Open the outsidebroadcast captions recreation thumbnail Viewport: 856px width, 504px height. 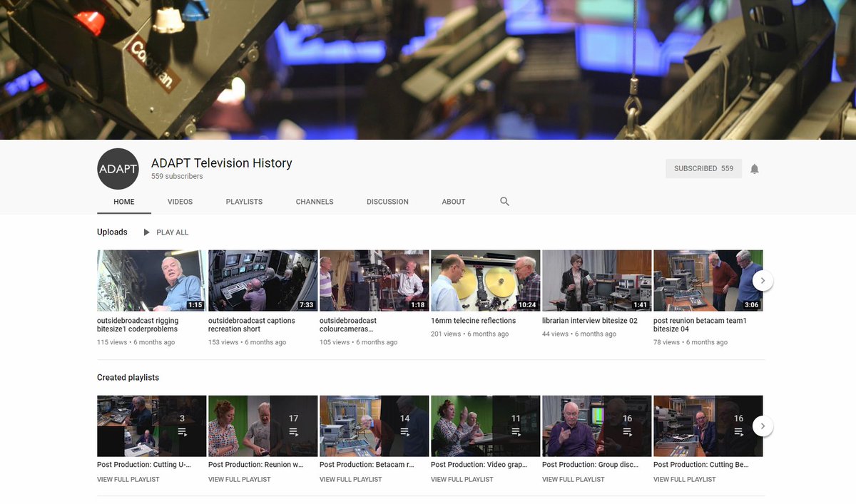263,281
